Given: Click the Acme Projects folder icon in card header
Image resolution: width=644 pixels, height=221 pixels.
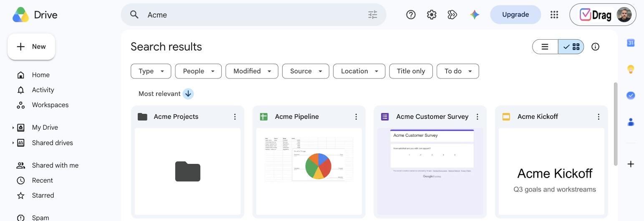Looking at the screenshot, I should pyautogui.click(x=143, y=117).
